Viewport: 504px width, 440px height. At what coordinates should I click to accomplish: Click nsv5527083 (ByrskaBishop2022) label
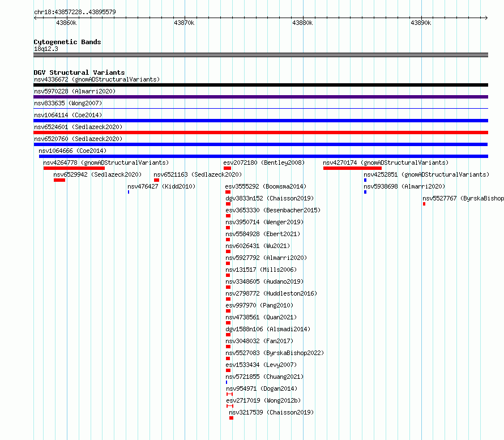coord(275,353)
